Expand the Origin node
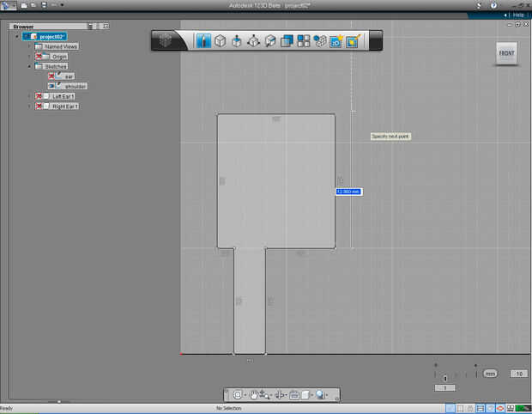532x414 pixels. tap(29, 57)
